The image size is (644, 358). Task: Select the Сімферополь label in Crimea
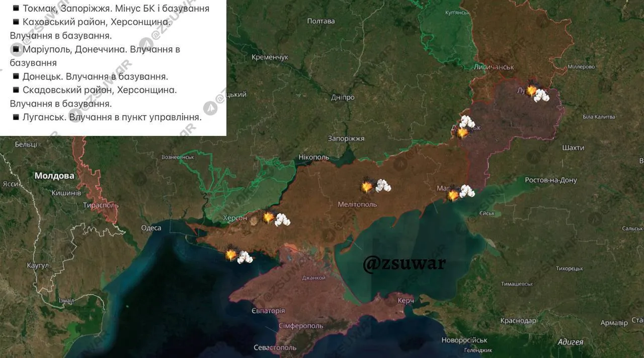coord(301,326)
